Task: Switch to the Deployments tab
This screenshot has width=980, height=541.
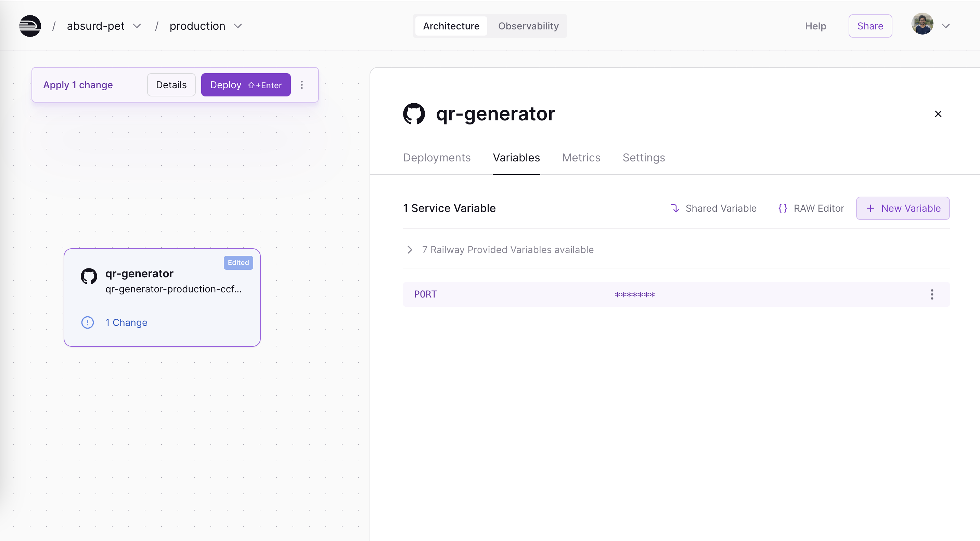Action: (437, 157)
